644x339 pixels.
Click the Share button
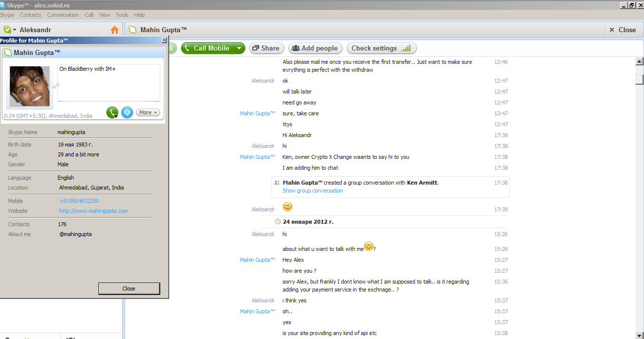tap(267, 48)
